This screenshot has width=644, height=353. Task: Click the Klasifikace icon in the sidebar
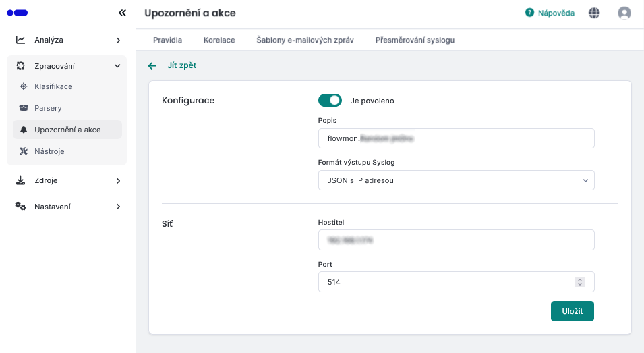coord(24,86)
